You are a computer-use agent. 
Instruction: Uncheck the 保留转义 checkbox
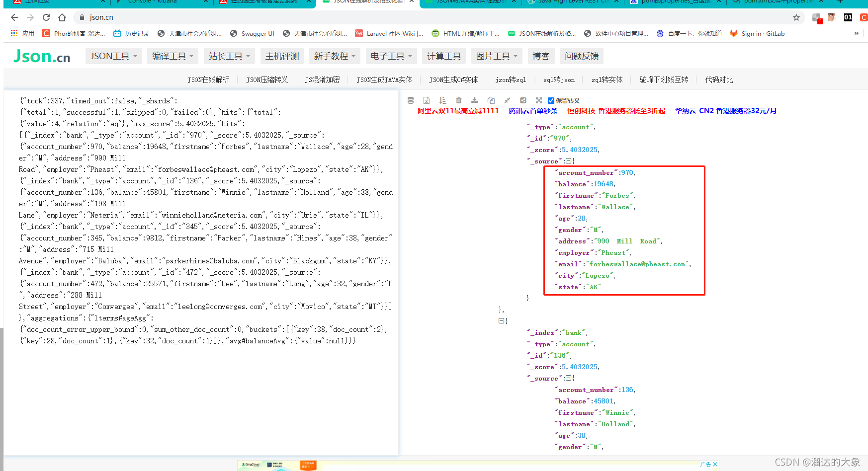coord(551,100)
